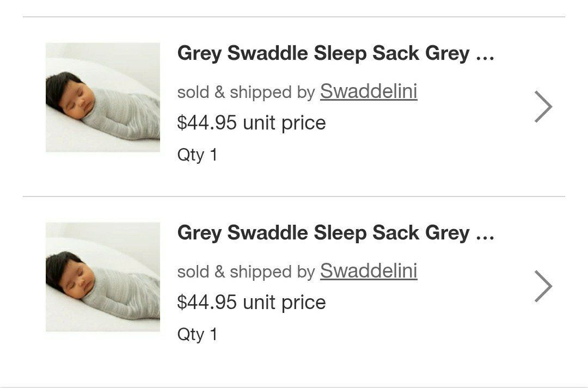588x388 pixels.
Task: Tap Qty 1 on the first item
Action: [x=197, y=155]
